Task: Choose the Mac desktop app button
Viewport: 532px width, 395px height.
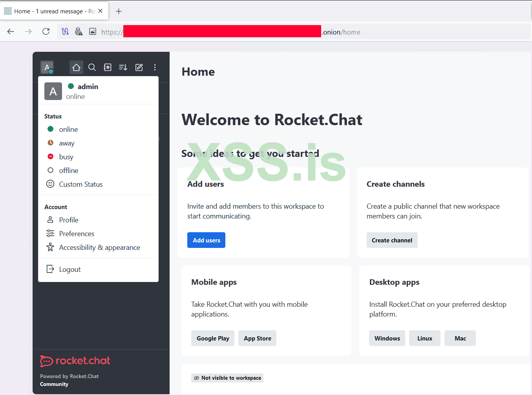Action: [x=460, y=338]
